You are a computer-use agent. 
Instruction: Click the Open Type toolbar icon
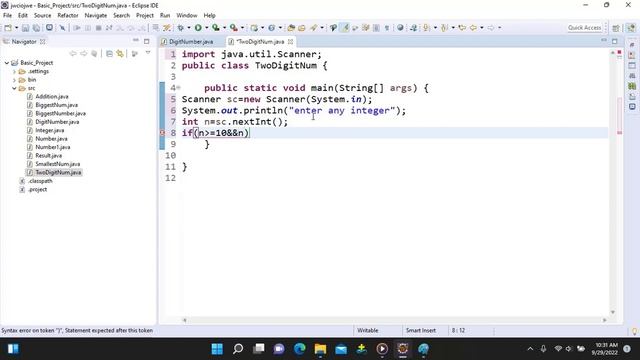[x=291, y=28]
